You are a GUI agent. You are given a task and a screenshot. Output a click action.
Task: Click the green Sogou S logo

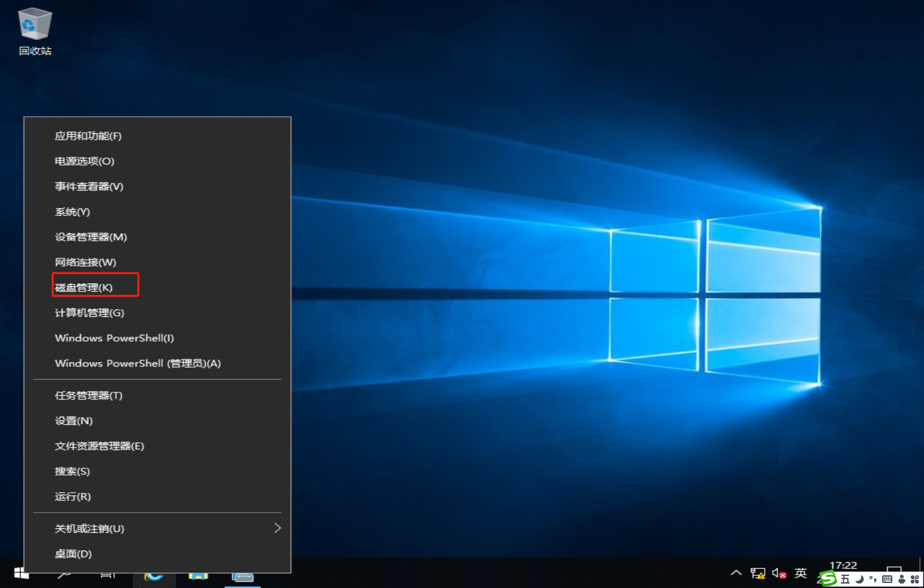point(828,578)
